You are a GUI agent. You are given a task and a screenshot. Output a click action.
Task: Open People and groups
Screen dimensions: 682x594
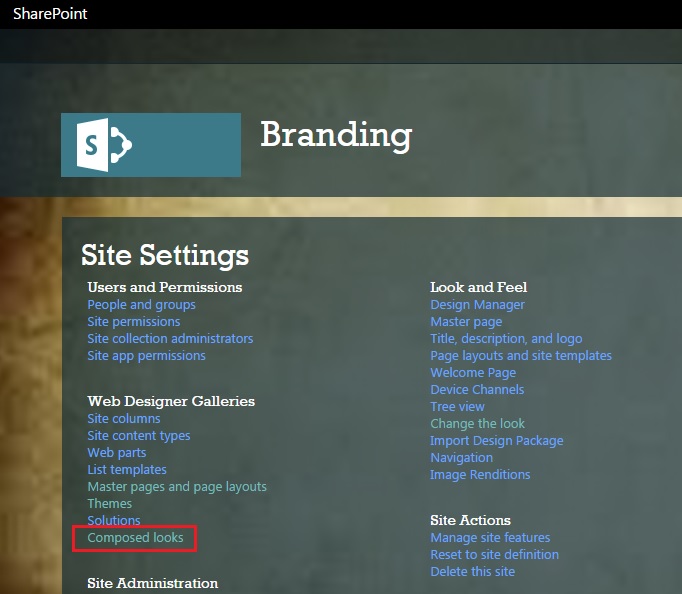point(141,304)
